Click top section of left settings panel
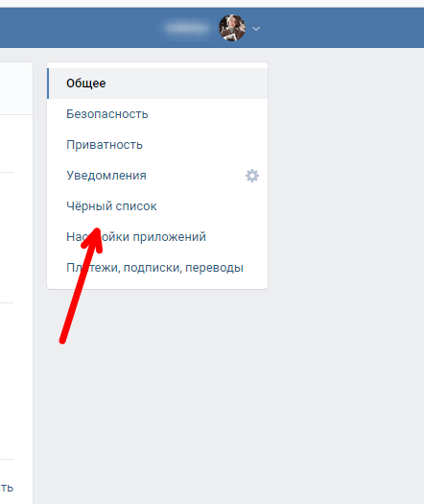 click(x=16, y=88)
